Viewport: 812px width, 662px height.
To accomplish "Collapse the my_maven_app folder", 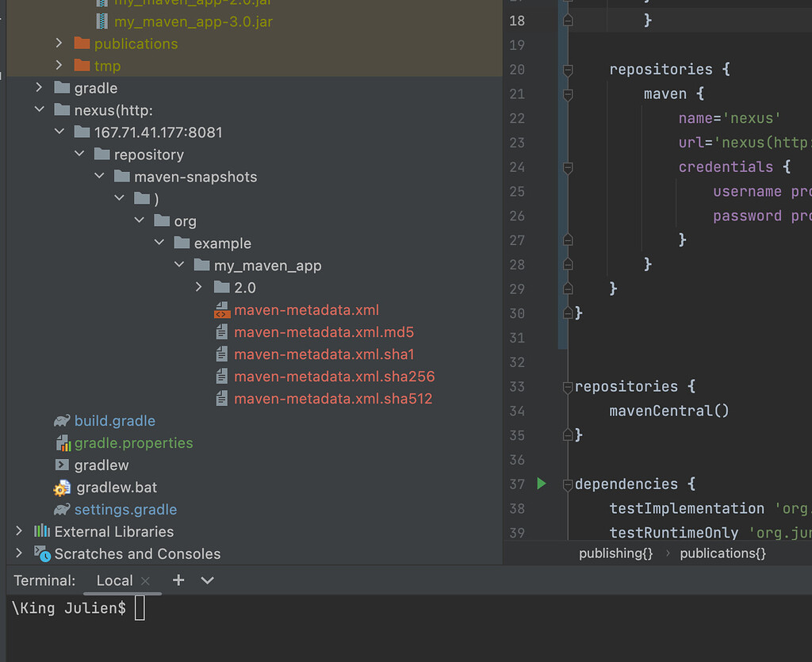I will 179,265.
